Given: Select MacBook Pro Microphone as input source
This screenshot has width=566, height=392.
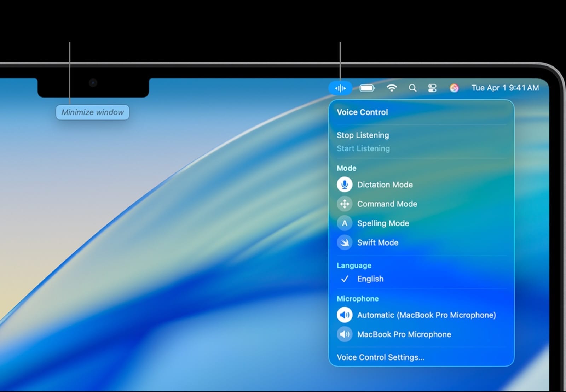Looking at the screenshot, I should click(x=405, y=334).
